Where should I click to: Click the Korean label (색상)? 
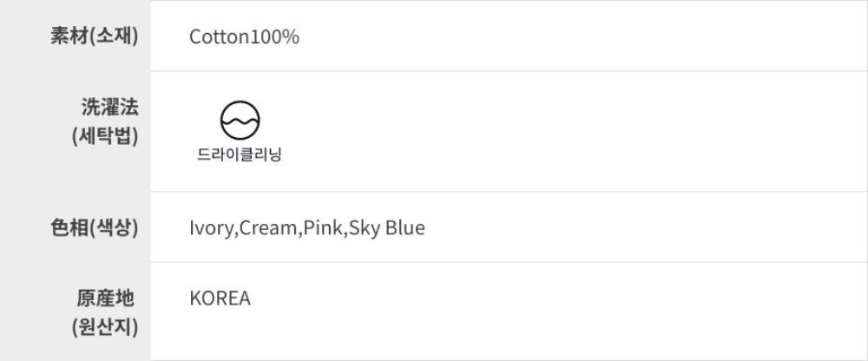coord(115,228)
